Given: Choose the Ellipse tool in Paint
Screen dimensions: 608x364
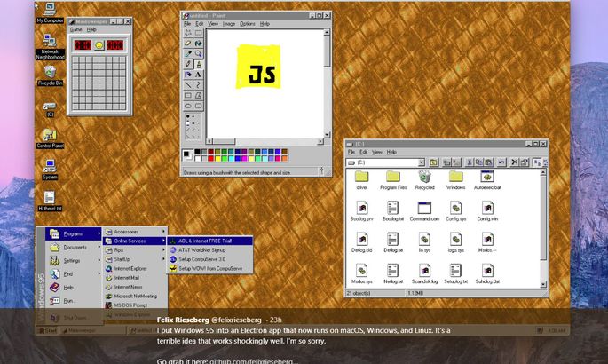Looking at the screenshot, I should [x=188, y=106].
